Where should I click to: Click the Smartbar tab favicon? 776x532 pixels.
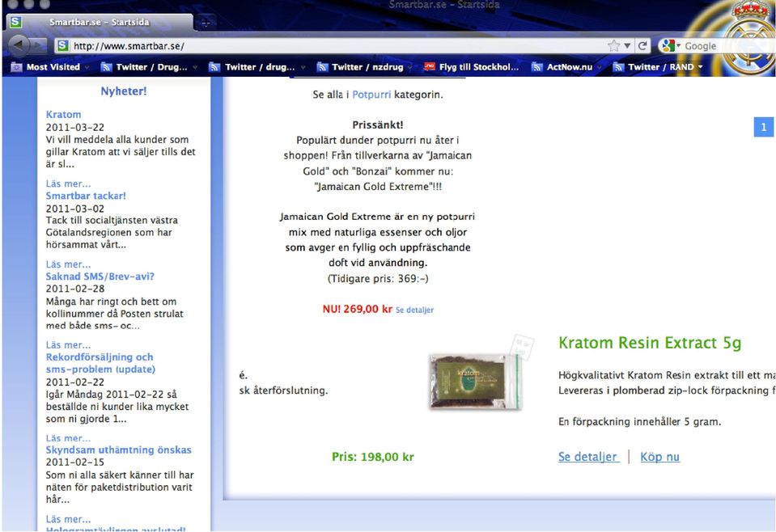point(16,22)
